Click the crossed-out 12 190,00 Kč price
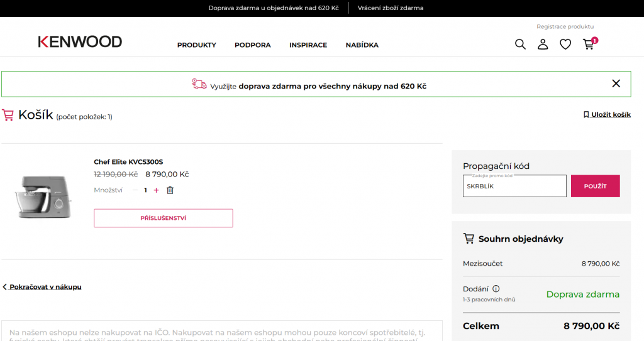Image resolution: width=644 pixels, height=341 pixels. [x=116, y=175]
